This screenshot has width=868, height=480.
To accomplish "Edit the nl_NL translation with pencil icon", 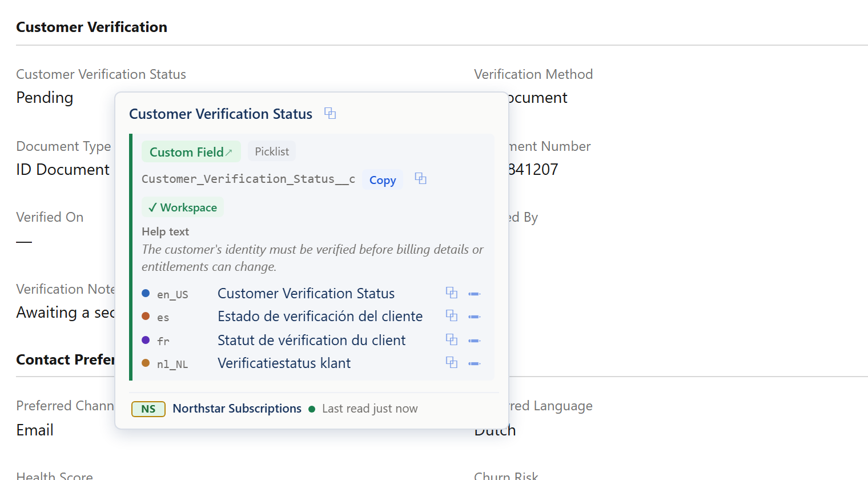I will pos(475,363).
